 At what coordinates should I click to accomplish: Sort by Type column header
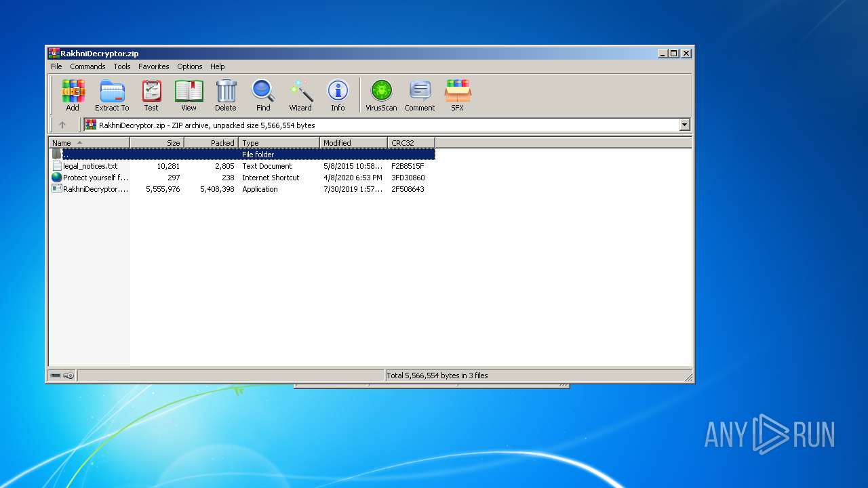pos(279,143)
